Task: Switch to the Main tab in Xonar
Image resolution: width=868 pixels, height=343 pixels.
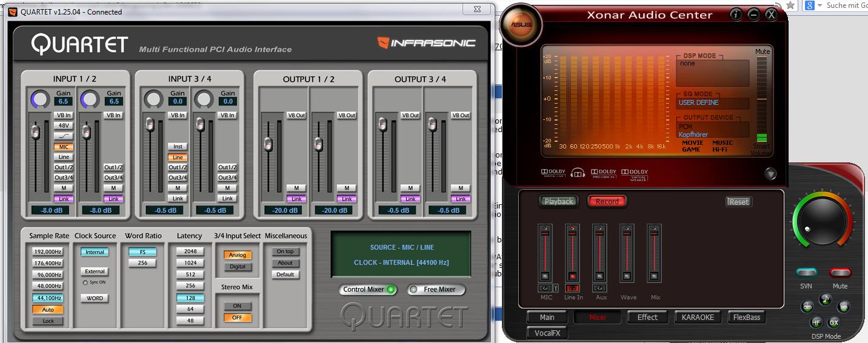Action: tap(547, 317)
